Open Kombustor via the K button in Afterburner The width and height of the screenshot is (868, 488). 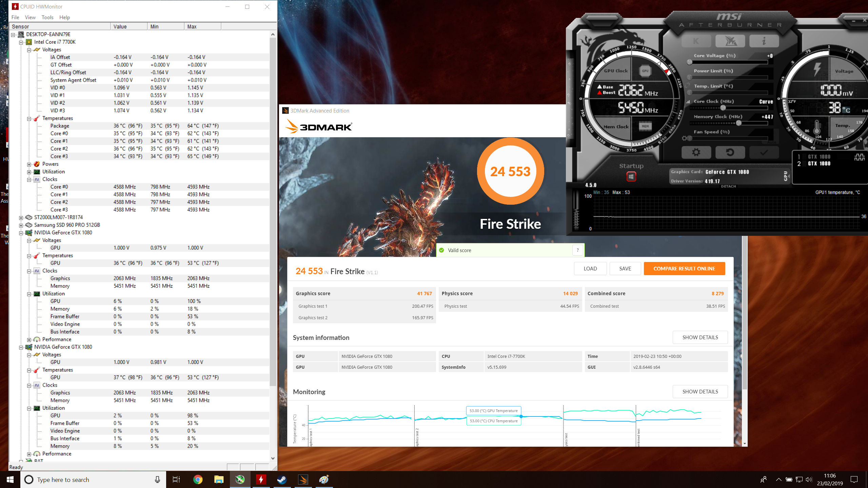(x=696, y=41)
